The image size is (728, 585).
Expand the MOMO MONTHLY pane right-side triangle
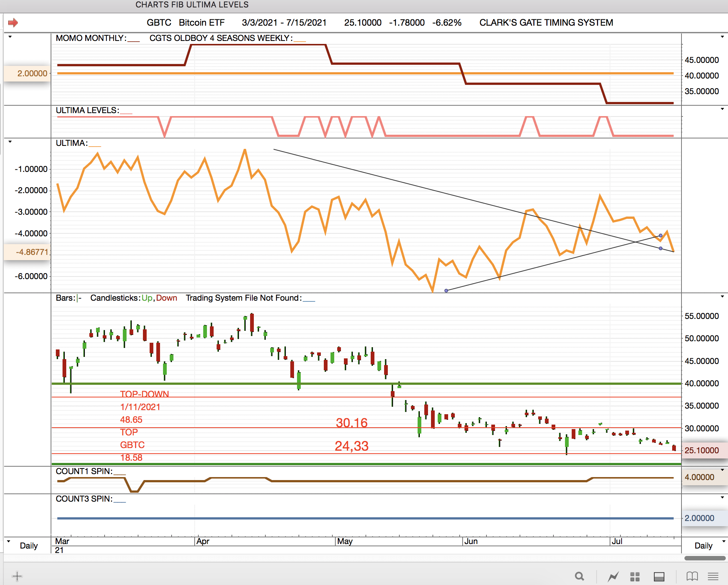point(722,37)
